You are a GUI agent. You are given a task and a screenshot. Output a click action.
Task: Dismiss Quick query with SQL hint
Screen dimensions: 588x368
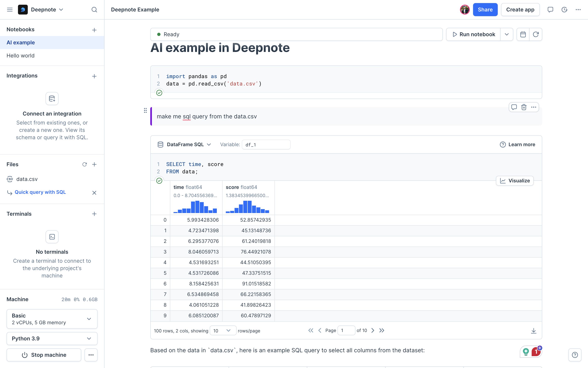pyautogui.click(x=94, y=193)
